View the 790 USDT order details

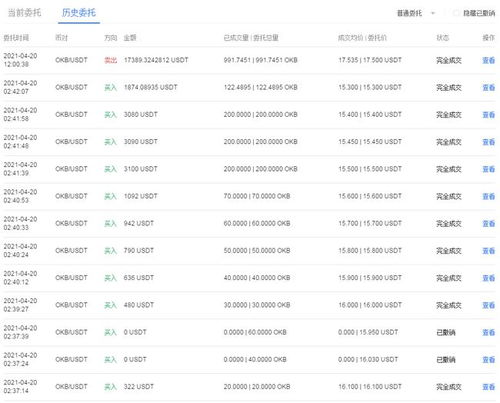pyautogui.click(x=488, y=251)
